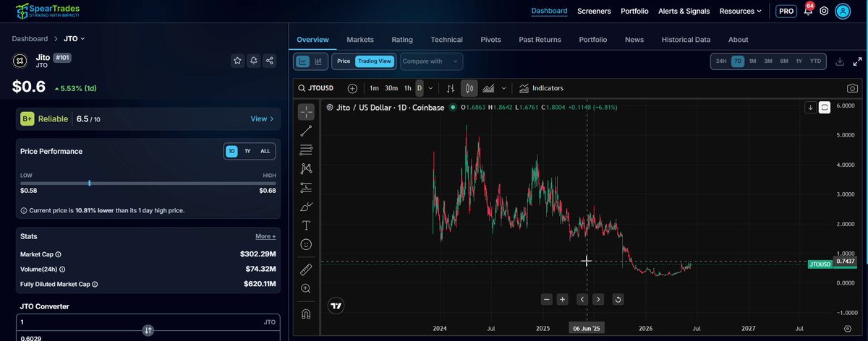The height and width of the screenshot is (341, 868).
Task: Toggle the auto-scale price axis button
Action: click(x=825, y=107)
